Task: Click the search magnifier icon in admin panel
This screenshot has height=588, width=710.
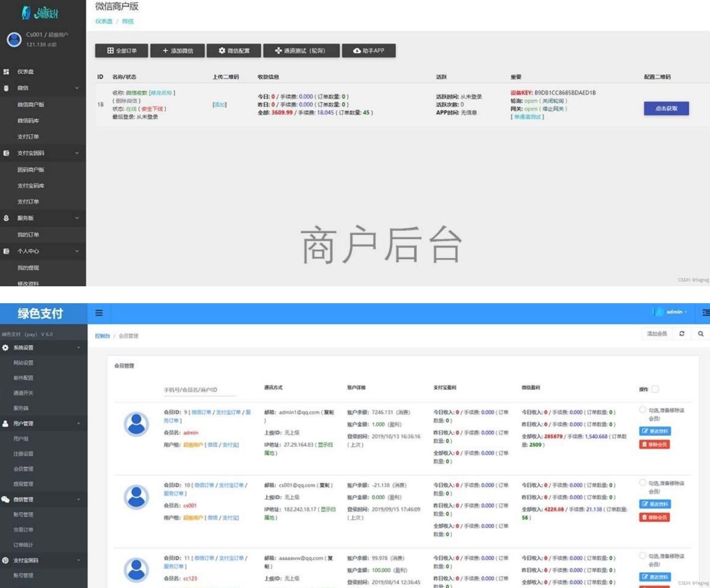Action: pyautogui.click(x=701, y=334)
